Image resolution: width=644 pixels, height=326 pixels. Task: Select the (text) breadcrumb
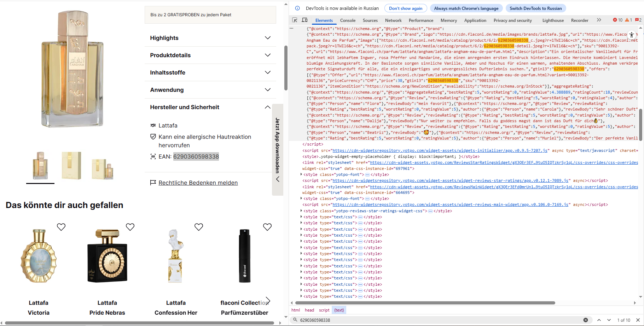click(x=339, y=310)
